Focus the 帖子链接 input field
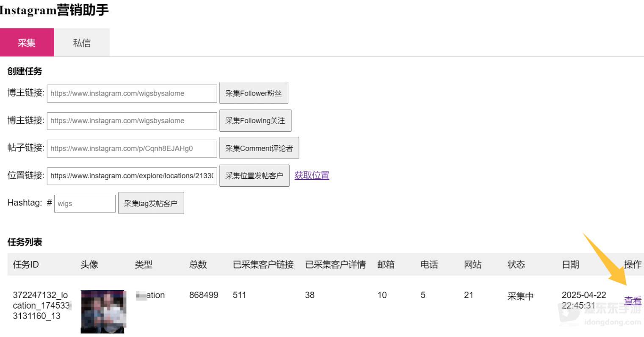Screen dimensions: 644x337 pyautogui.click(x=132, y=149)
